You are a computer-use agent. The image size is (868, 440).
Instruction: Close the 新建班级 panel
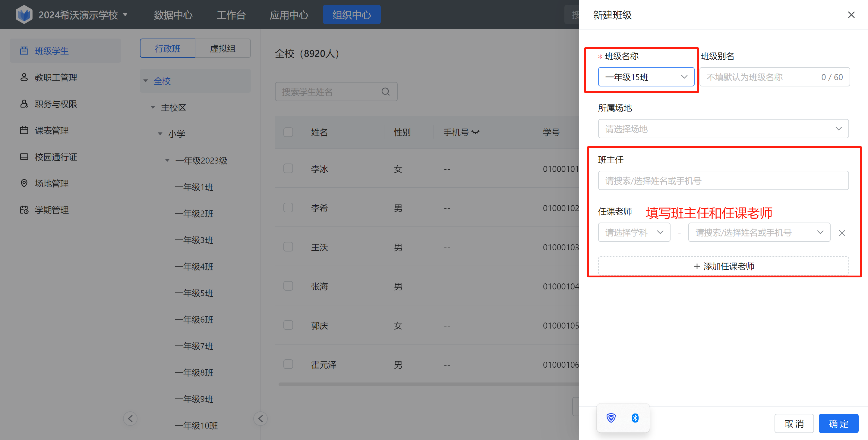point(851,15)
